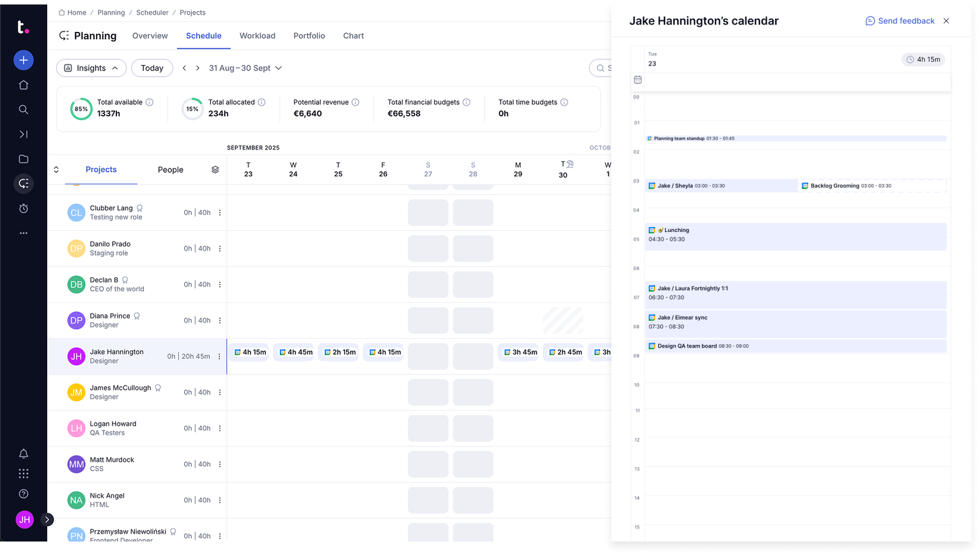Open the search icon in sidebar

coord(23,110)
